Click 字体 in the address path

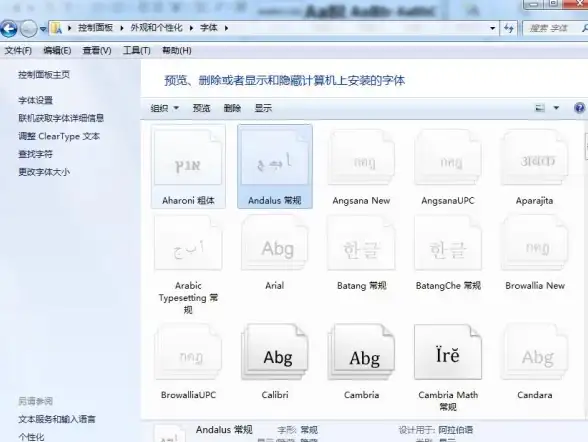point(209,28)
